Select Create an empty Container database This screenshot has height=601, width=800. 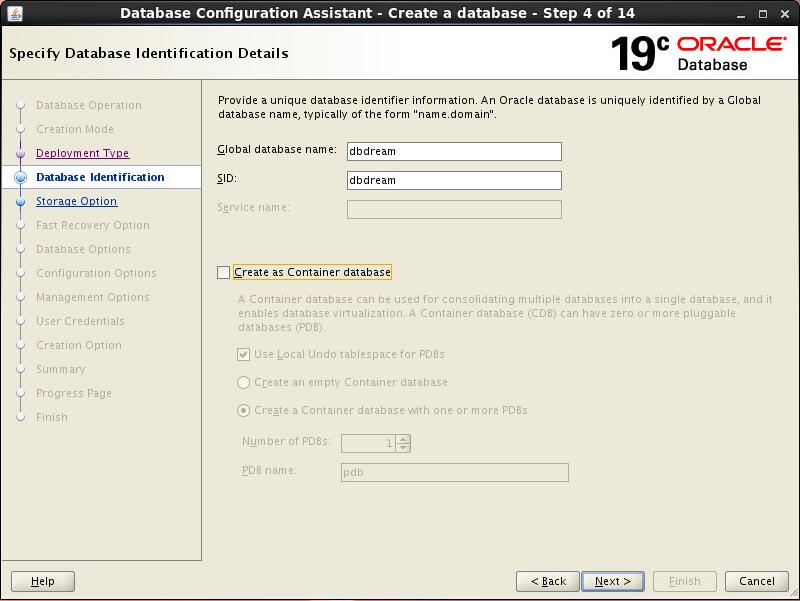[244, 382]
